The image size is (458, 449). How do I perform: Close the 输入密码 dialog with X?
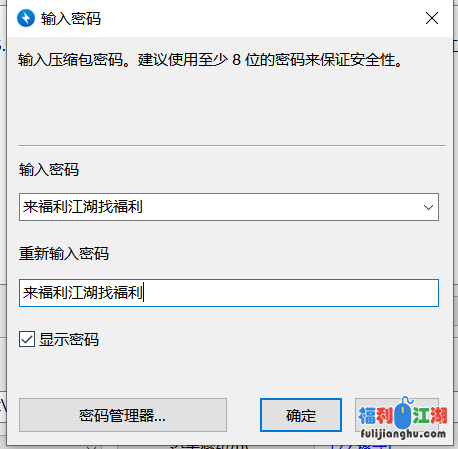[x=432, y=18]
